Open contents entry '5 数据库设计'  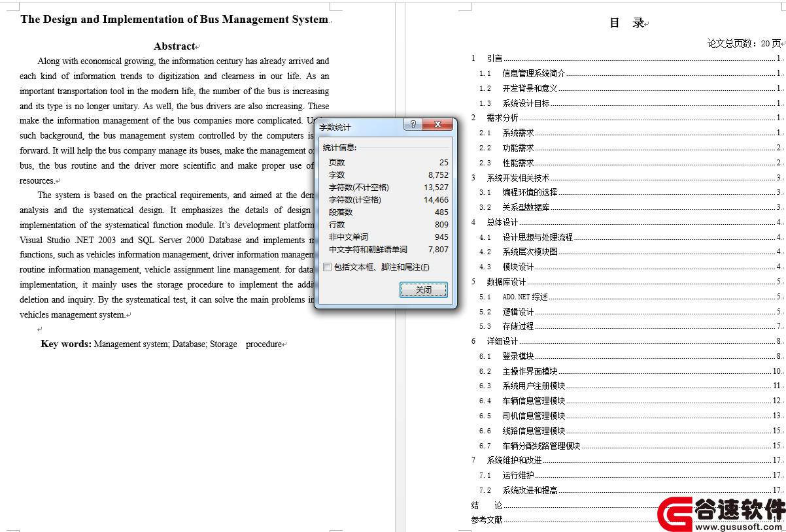626,282
